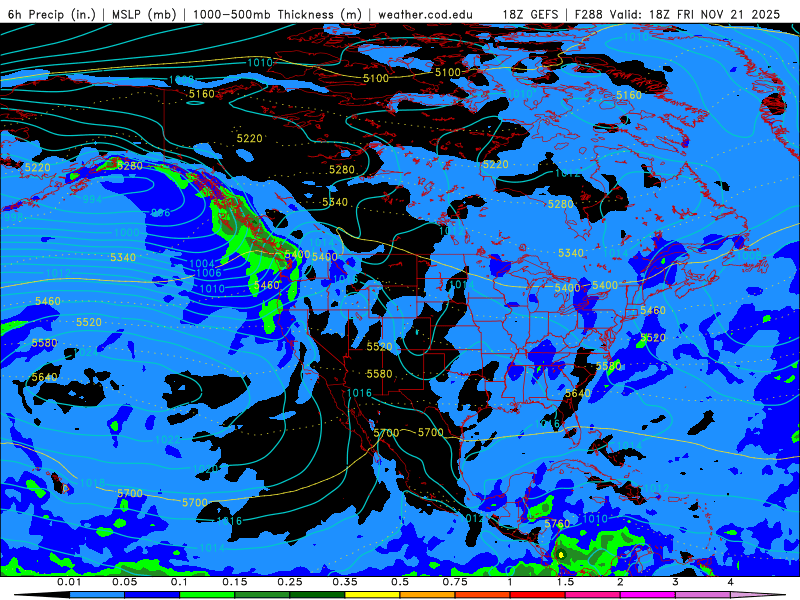Click the light blue 0.01–0.05 precipitation swatch
The height and width of the screenshot is (600, 800).
[97, 595]
